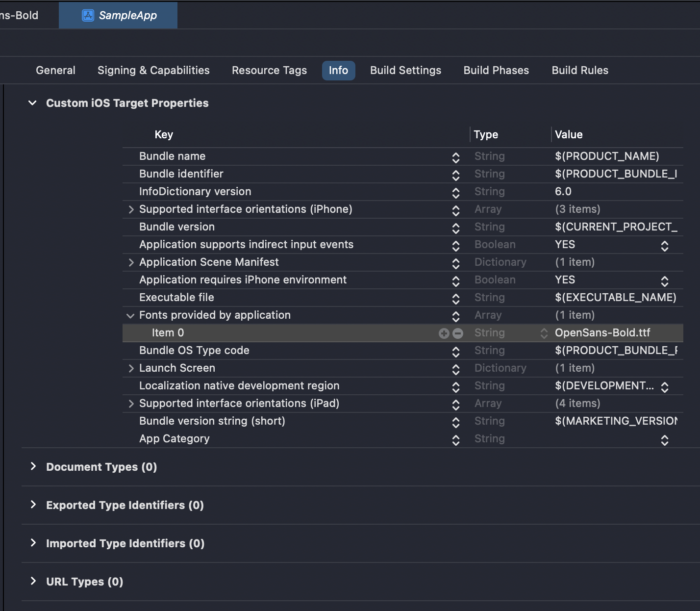Open the General tab
The image size is (700, 611).
[x=55, y=70]
